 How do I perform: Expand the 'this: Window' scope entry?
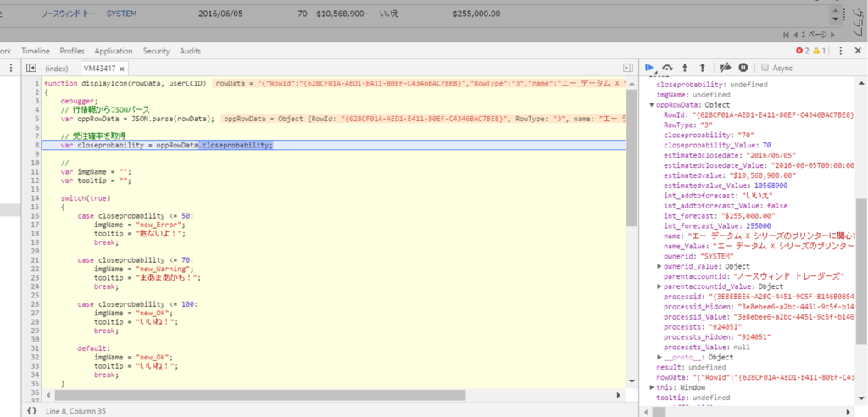point(652,387)
